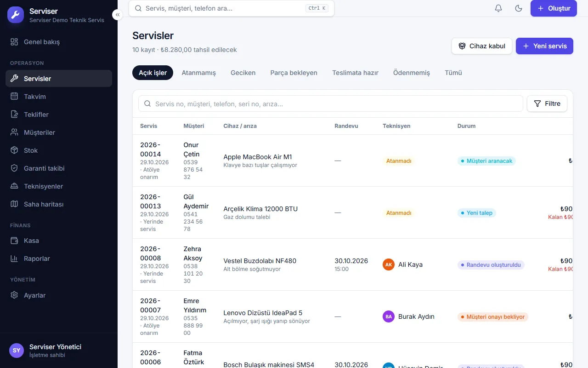588x368 pixels.
Task: Click the Saha haritası map icon
Action: click(x=15, y=204)
